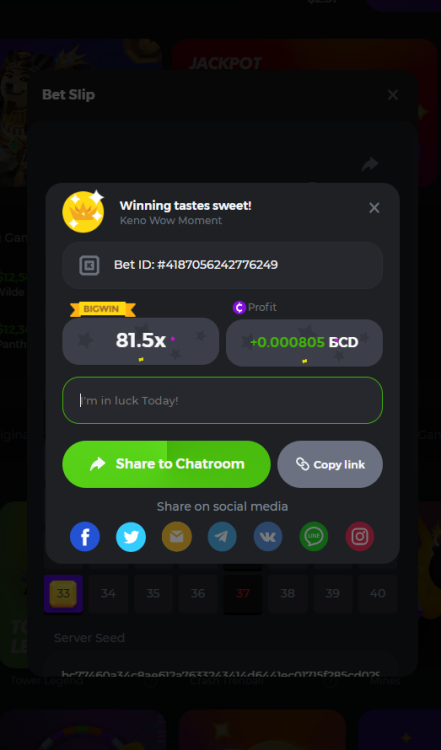Screen dimensions: 441x750
Task: Click the share arrow in Bet Slip
Action: (x=370, y=165)
